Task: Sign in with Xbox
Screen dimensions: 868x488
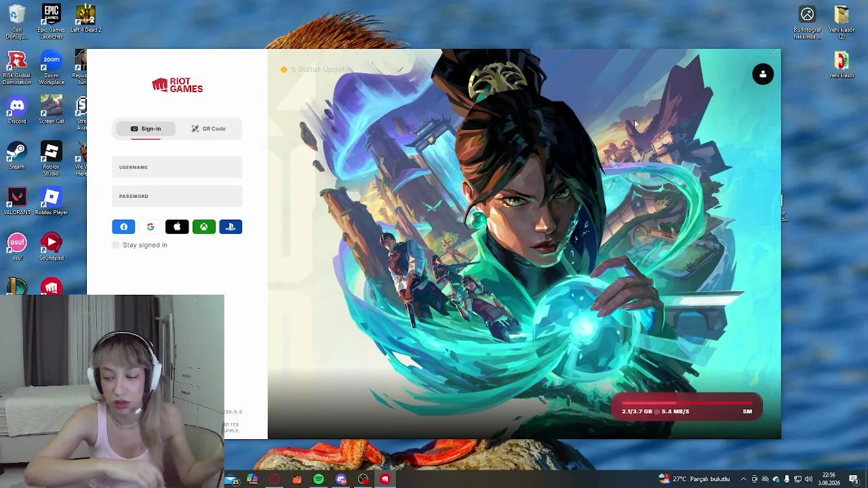Action: pyautogui.click(x=203, y=227)
